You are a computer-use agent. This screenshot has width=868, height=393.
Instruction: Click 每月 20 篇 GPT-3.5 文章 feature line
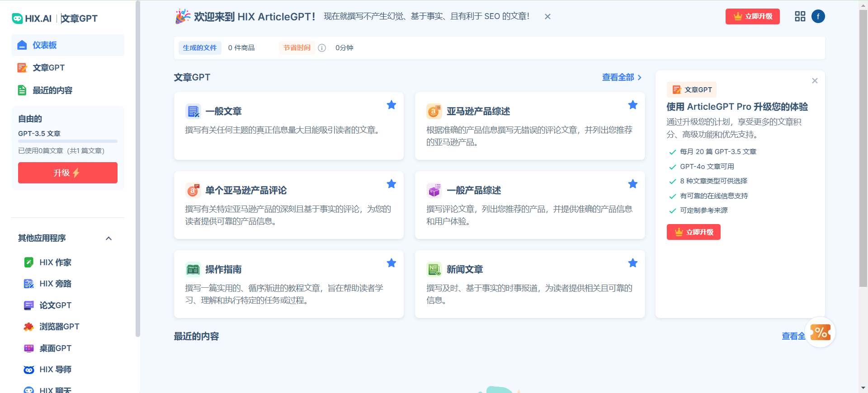(718, 152)
